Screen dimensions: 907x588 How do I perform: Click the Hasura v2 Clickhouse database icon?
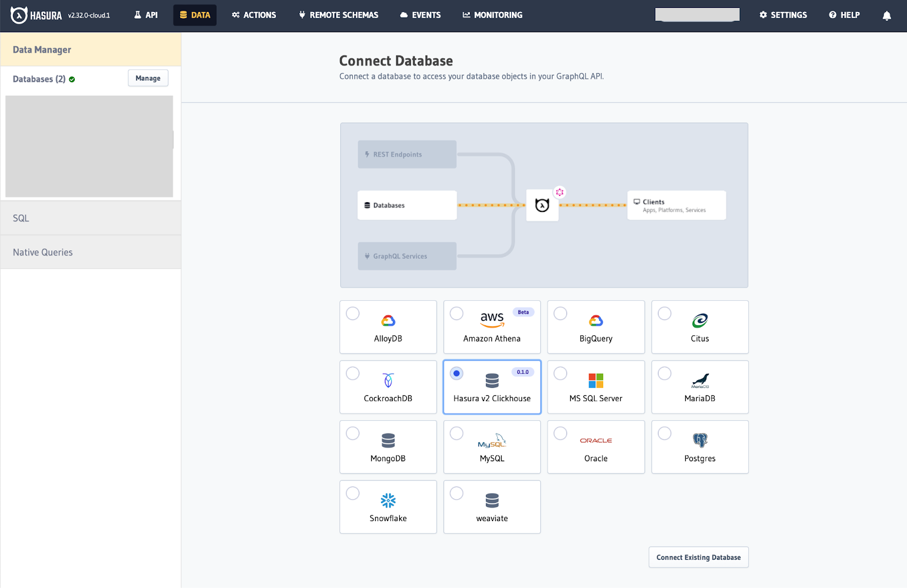[492, 381]
